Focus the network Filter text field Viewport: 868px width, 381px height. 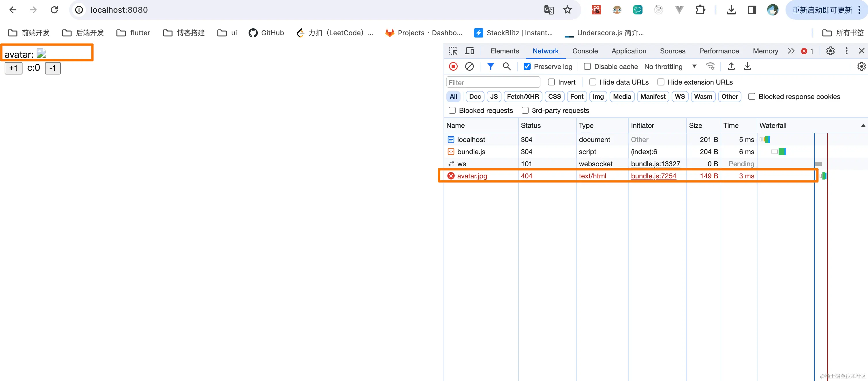click(493, 82)
